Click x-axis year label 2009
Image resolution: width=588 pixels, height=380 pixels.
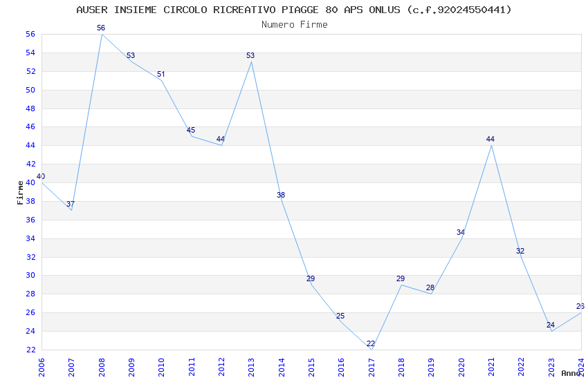(x=131, y=368)
